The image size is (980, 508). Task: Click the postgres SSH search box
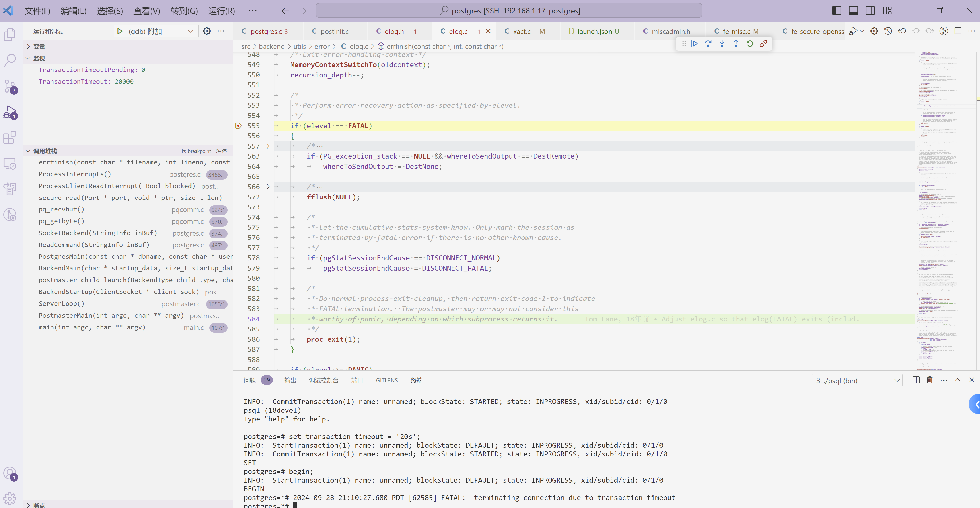[x=509, y=11]
